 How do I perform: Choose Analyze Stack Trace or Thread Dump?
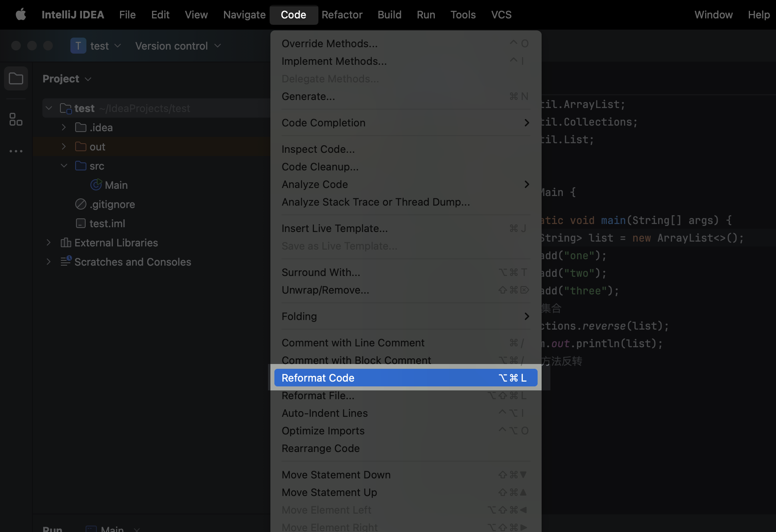pyautogui.click(x=406, y=202)
